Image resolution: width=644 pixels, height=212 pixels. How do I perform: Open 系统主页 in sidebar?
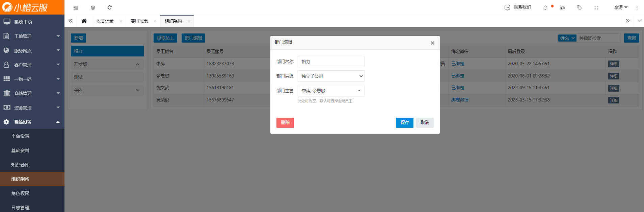point(32,22)
